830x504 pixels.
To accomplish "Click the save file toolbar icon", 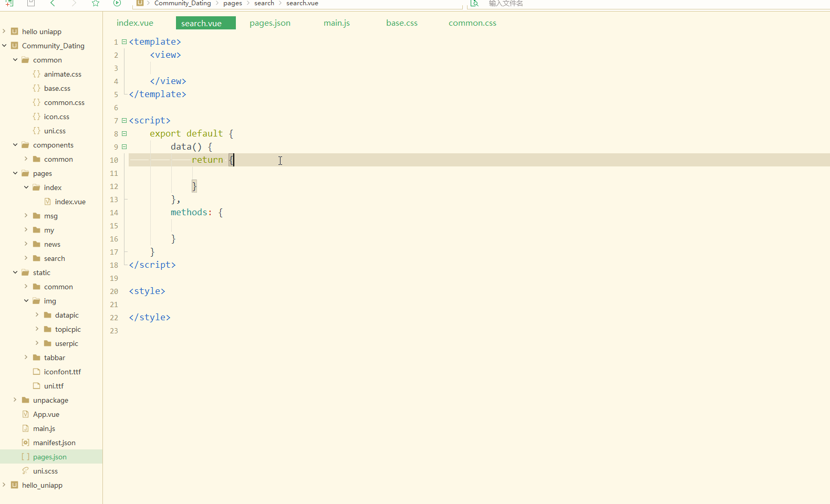I will click(31, 3).
